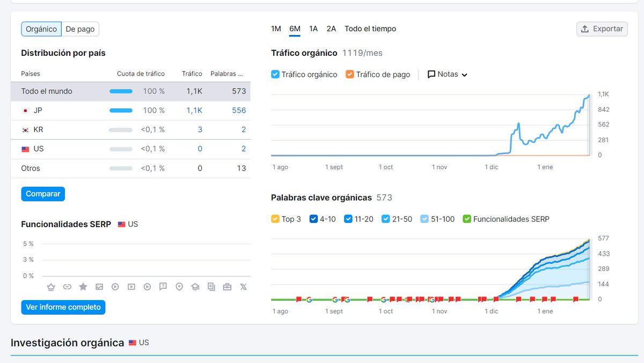Click the US flag beside Investigación orgánica
This screenshot has width=644, height=363.
click(133, 343)
